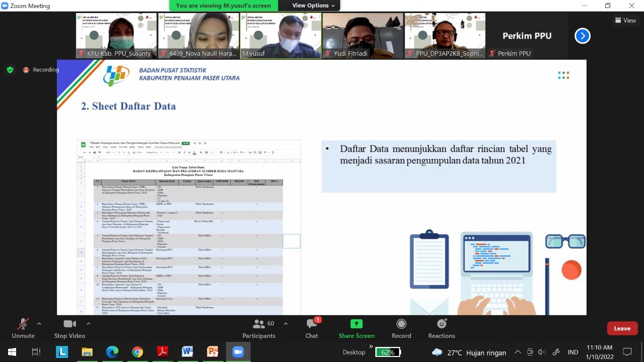Expand video settings arrow beside Stop Video
This screenshot has height=362, width=644.
pyautogui.click(x=89, y=324)
